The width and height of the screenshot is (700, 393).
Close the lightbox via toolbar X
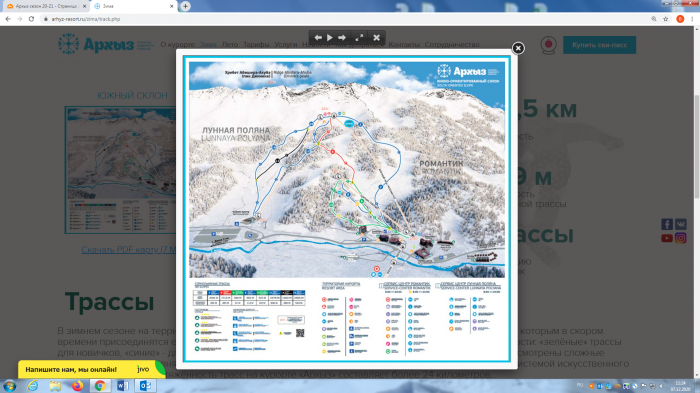pyautogui.click(x=376, y=38)
